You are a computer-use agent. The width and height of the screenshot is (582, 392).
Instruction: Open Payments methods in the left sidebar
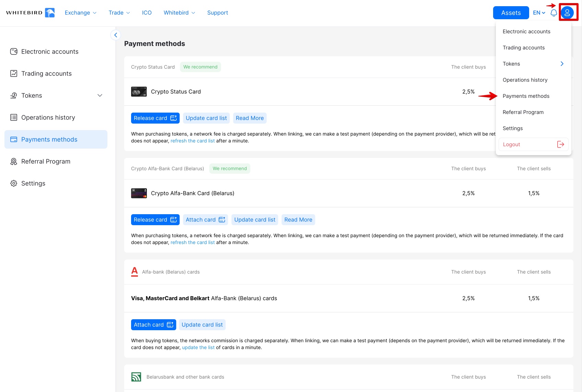56,139
